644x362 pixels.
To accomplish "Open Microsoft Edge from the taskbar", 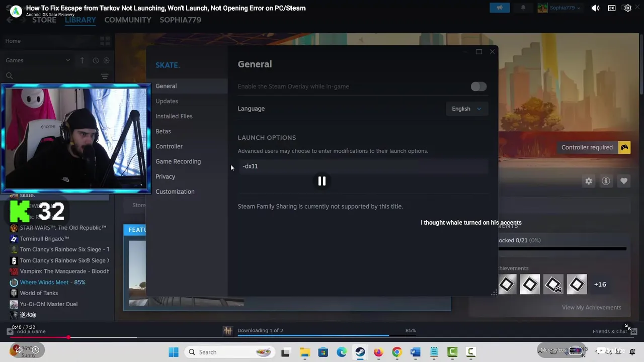I will tap(342, 352).
